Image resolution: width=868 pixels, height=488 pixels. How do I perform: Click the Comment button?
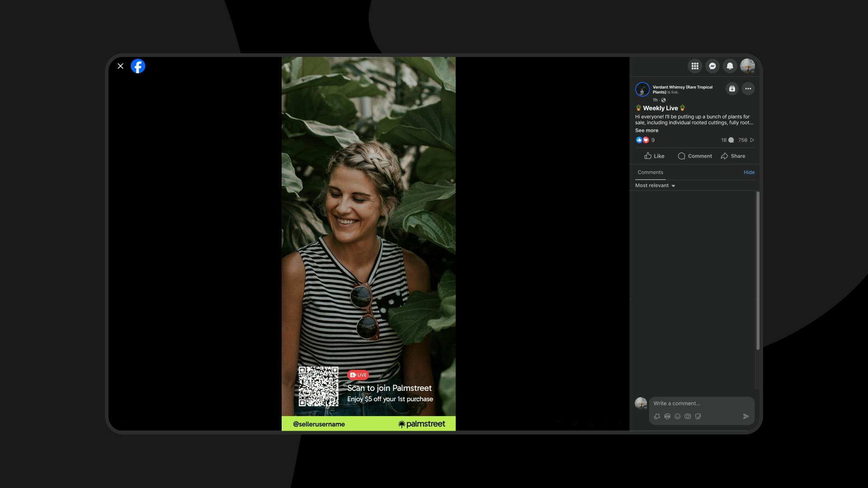(x=695, y=156)
